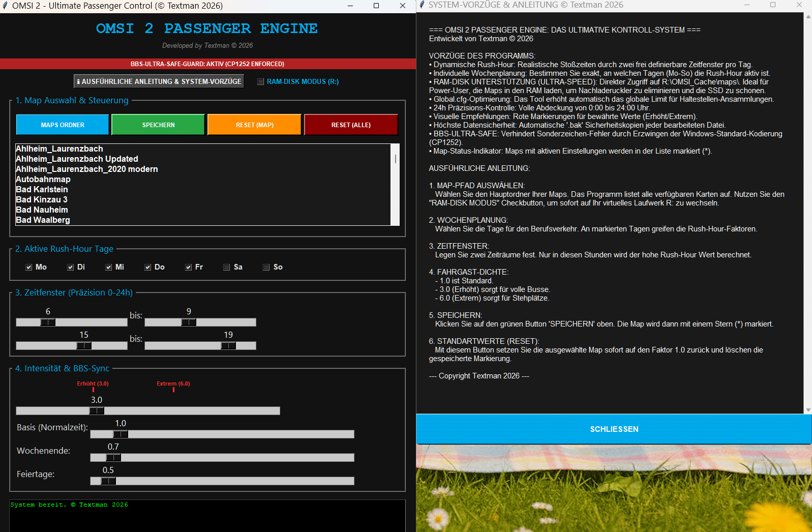This screenshot has height=532, width=812.
Task: Enable the RAM-DISK MODUS (R:) checkbox
Action: 261,82
